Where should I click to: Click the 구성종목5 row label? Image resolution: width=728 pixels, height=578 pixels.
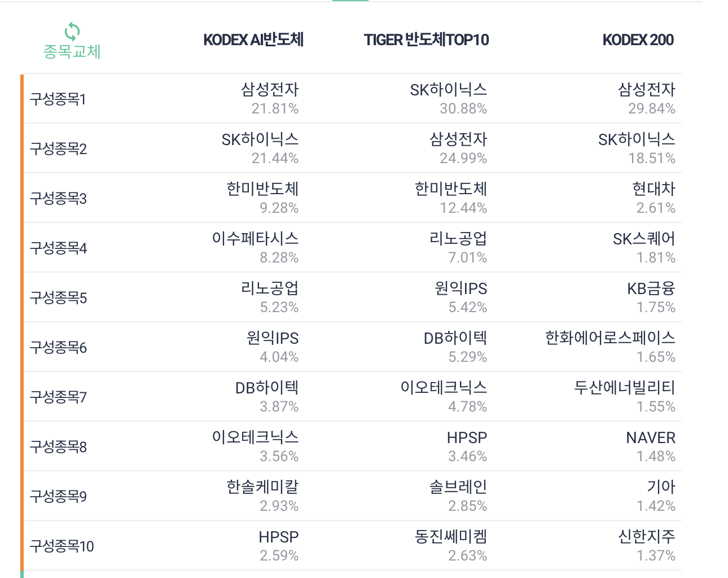(x=58, y=298)
